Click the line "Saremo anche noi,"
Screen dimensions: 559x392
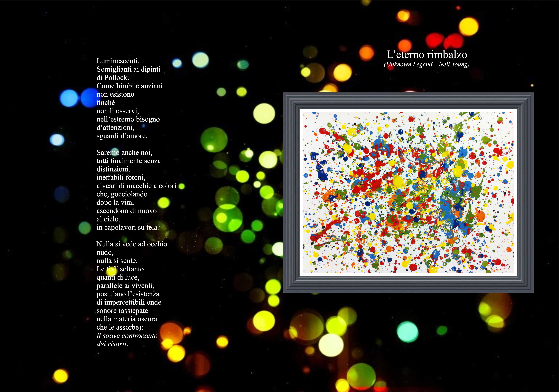[124, 153]
